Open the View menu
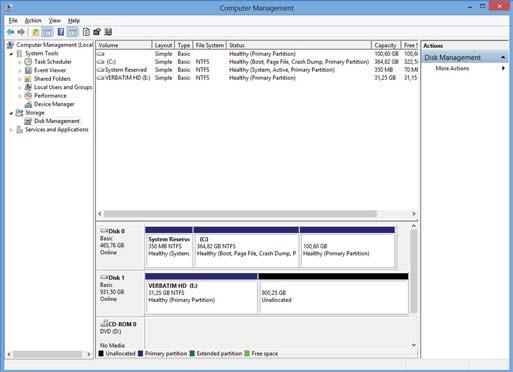The width and height of the screenshot is (513, 372). (x=55, y=21)
